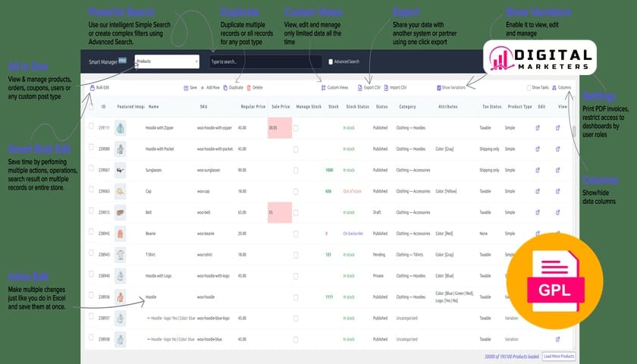The width and height of the screenshot is (637, 364).
Task: Duplicate selected records
Action: point(227,88)
